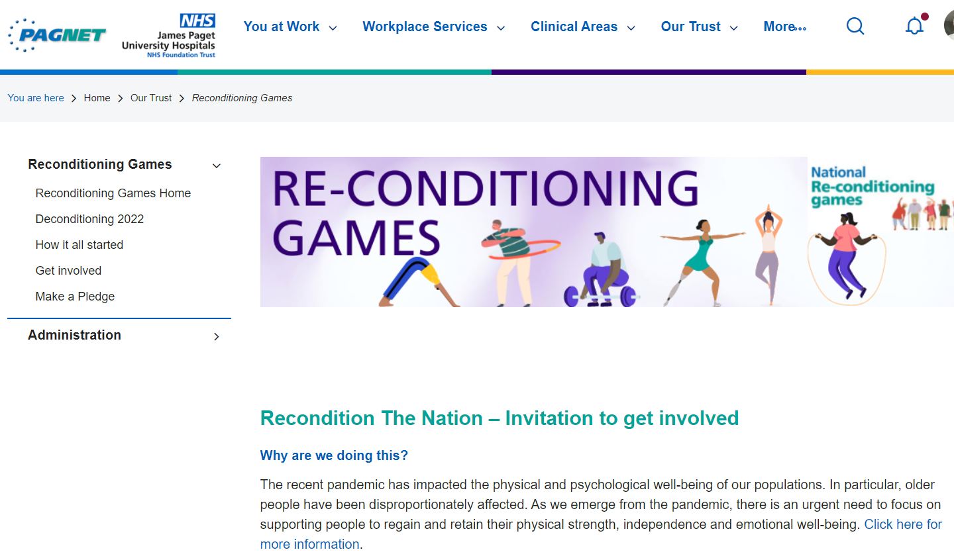Open Make a Pledge sidebar link

tap(75, 297)
